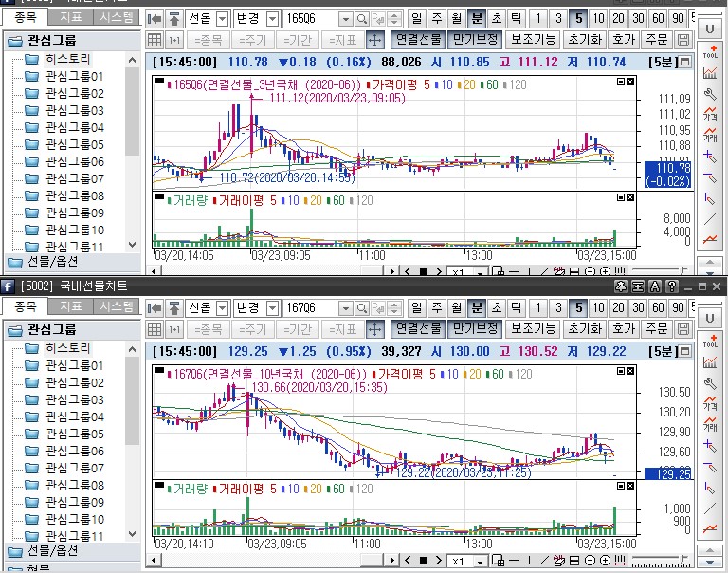Click the zoom slider below the 16506 volume chart
This screenshot has height=573, width=728.
pyautogui.click(x=664, y=272)
